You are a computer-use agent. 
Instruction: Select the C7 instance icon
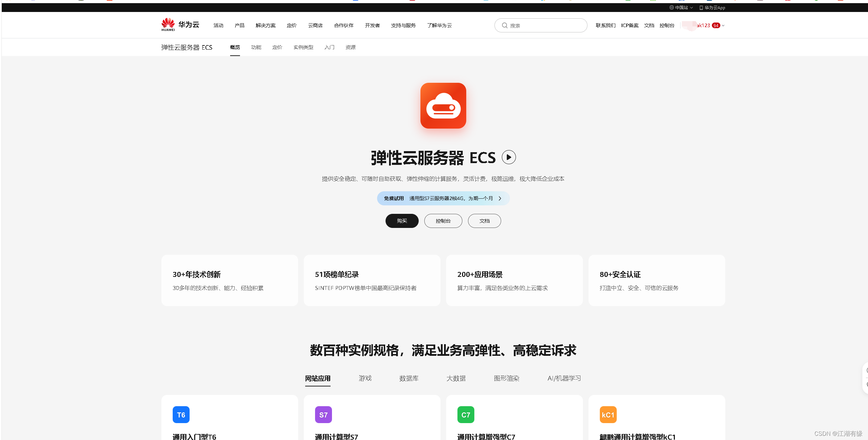[466, 415]
